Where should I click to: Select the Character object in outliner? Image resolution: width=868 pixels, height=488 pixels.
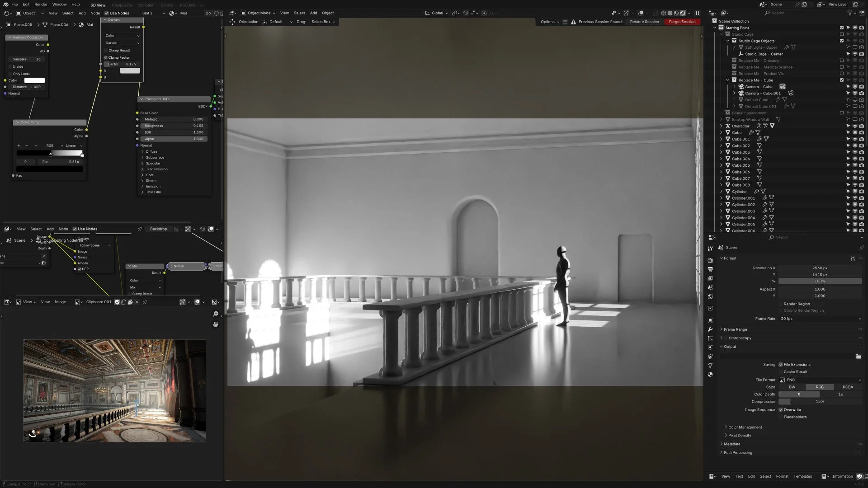pyautogui.click(x=740, y=126)
